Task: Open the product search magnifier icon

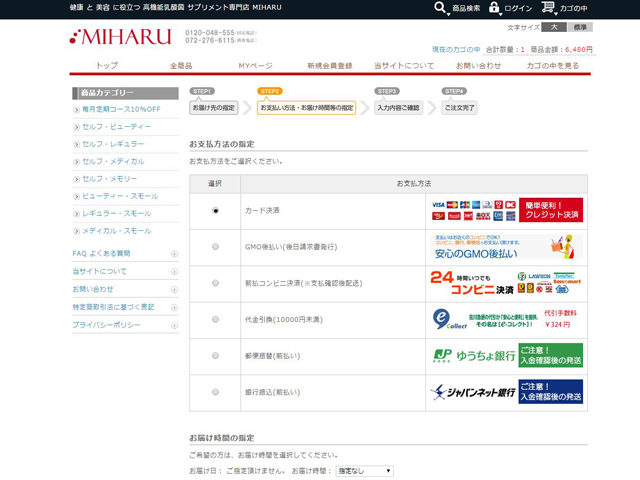Action: pyautogui.click(x=440, y=7)
